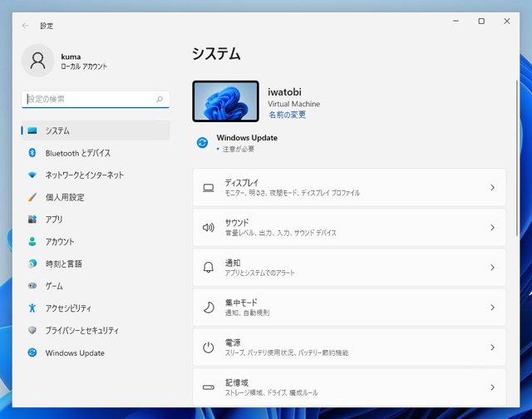This screenshot has height=419, width=532.
Task: Click the 時刻と言語 globe icon
Action: [x=32, y=264]
